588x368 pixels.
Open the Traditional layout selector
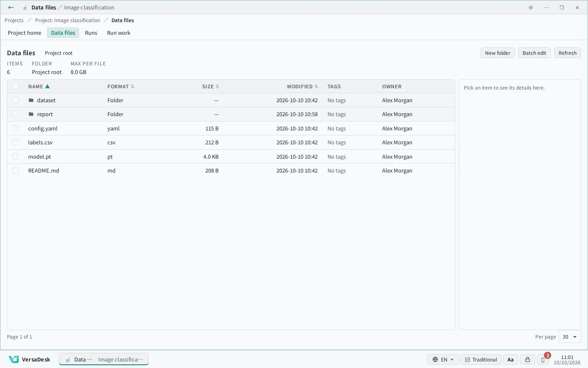[x=481, y=359]
